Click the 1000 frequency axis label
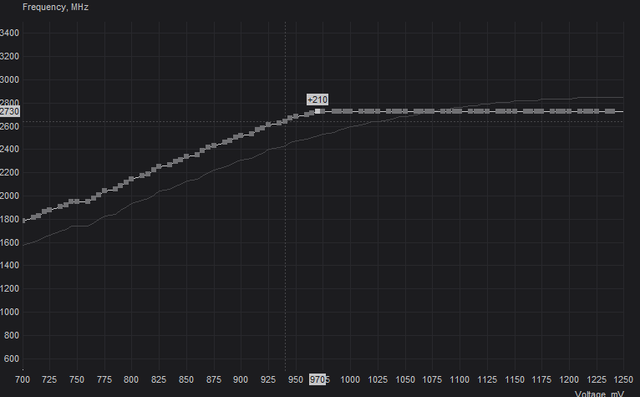640x397 pixels. pyautogui.click(x=9, y=312)
